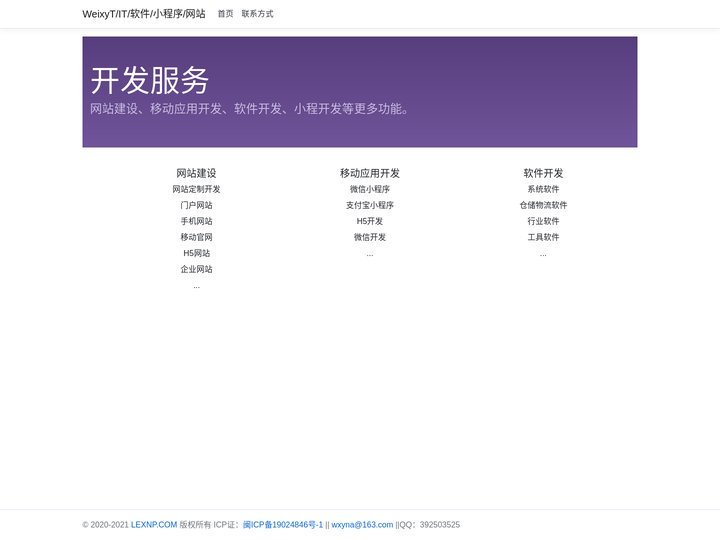Click the QQ number 392503525 text
The image size is (720, 540).
click(x=439, y=525)
